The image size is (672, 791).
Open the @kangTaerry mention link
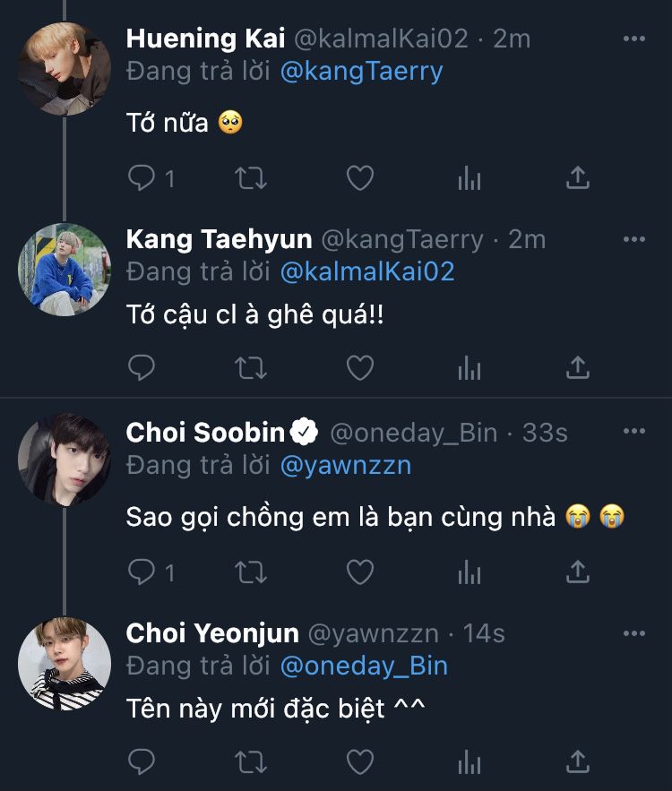pyautogui.click(x=361, y=72)
